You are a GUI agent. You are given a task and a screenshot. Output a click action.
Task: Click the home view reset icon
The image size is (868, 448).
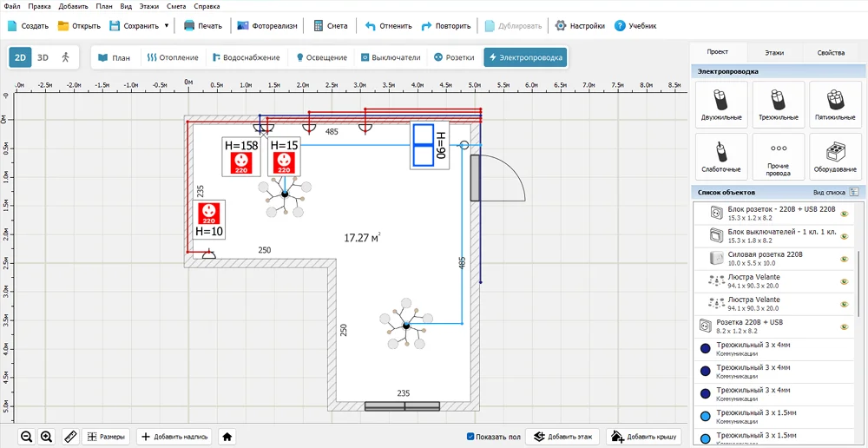(227, 437)
